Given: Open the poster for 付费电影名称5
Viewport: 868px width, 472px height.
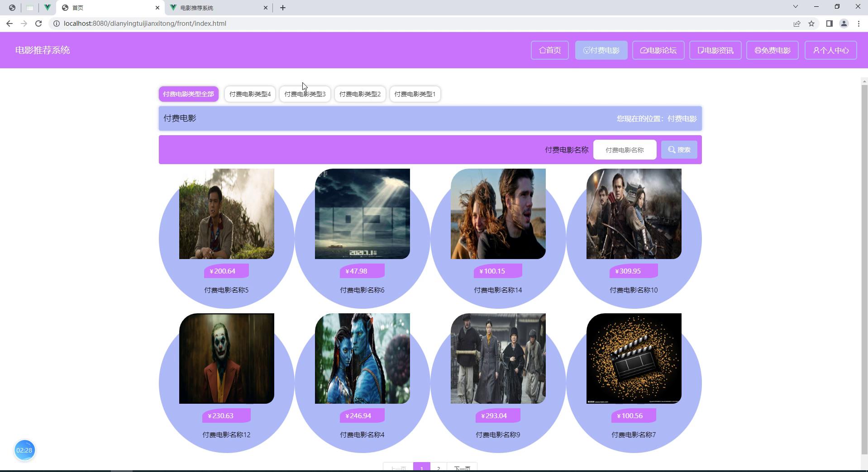Looking at the screenshot, I should 227,214.
